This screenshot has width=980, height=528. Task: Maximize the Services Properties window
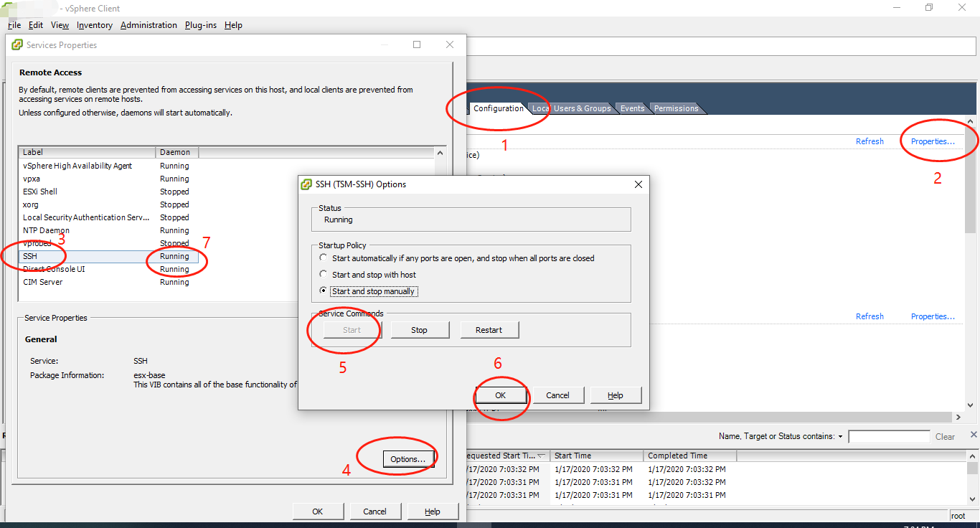(x=417, y=44)
